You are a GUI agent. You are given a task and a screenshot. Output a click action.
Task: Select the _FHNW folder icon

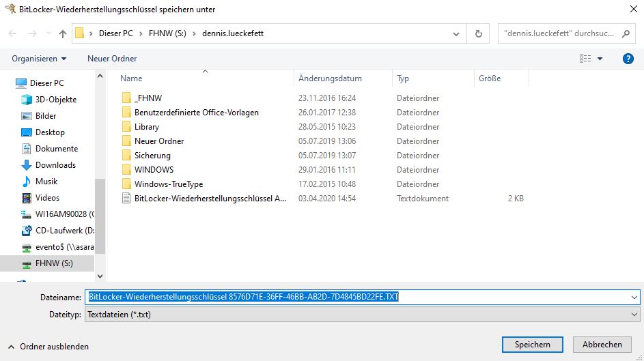126,98
